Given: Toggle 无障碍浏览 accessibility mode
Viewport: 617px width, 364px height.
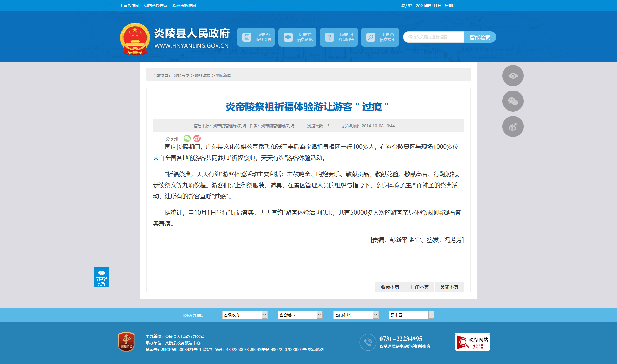Looking at the screenshot, I should pos(102,277).
